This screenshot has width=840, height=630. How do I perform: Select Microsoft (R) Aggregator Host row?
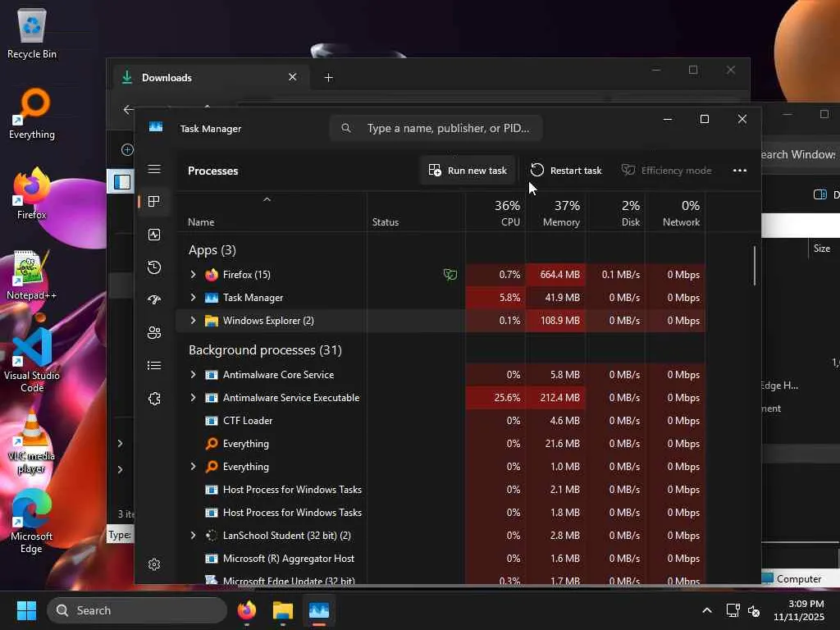point(441,558)
